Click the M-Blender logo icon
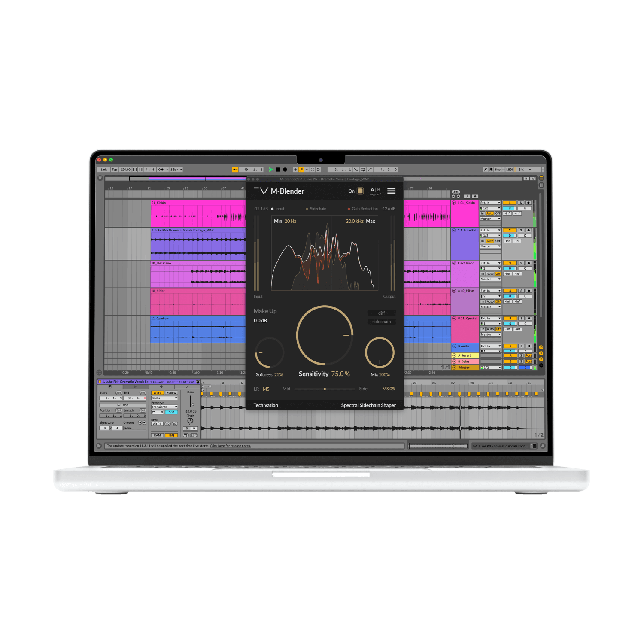This screenshot has width=644, height=644. click(x=261, y=191)
